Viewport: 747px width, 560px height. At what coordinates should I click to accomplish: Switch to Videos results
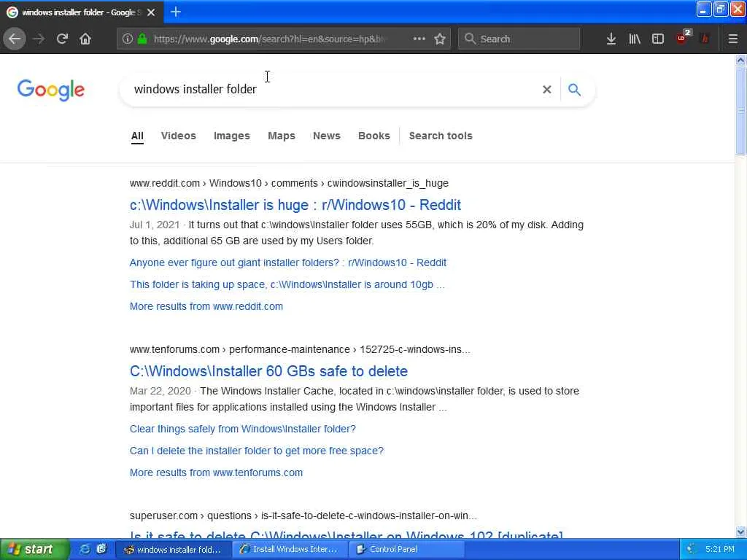[x=179, y=136]
